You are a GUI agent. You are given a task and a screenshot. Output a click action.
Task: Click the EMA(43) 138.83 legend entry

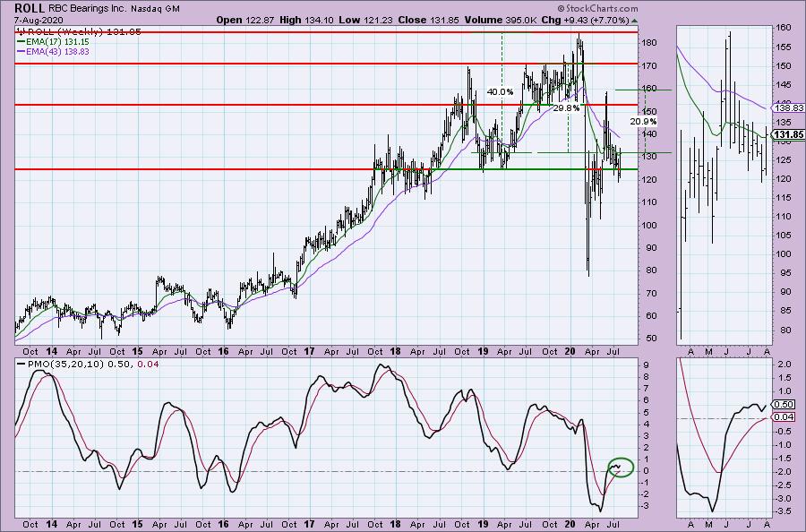[x=57, y=52]
